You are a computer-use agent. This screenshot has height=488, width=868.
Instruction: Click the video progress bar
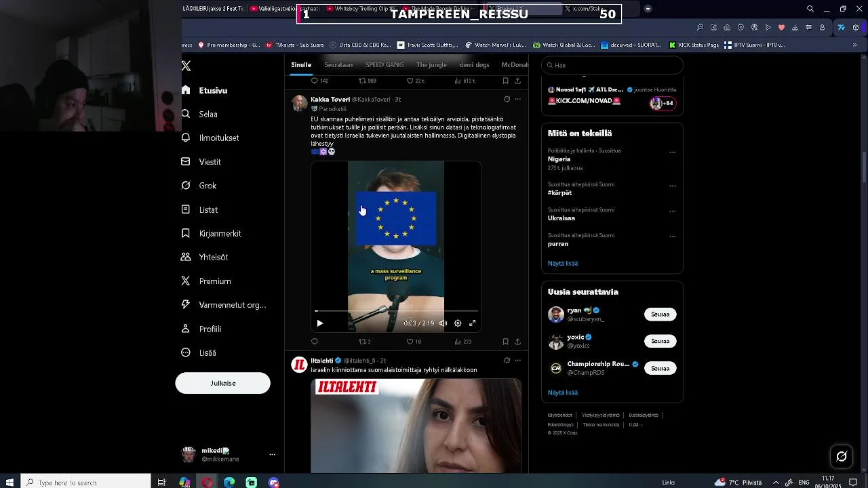click(397, 311)
